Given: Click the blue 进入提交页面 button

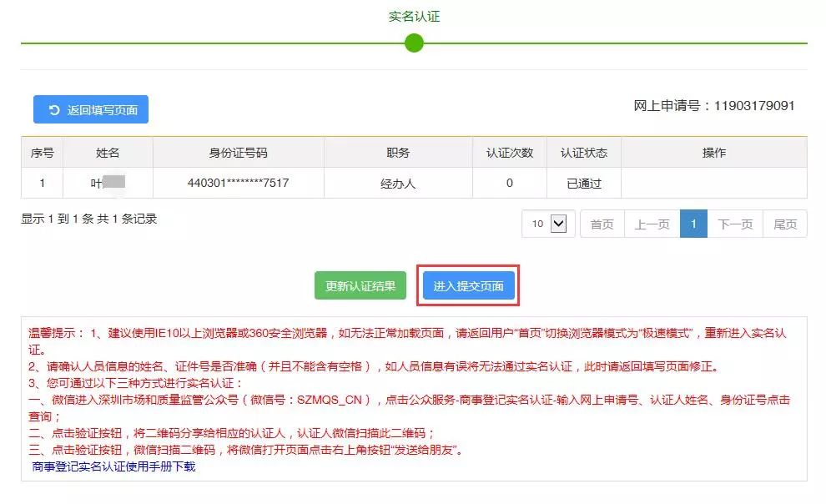Looking at the screenshot, I should click(468, 286).
